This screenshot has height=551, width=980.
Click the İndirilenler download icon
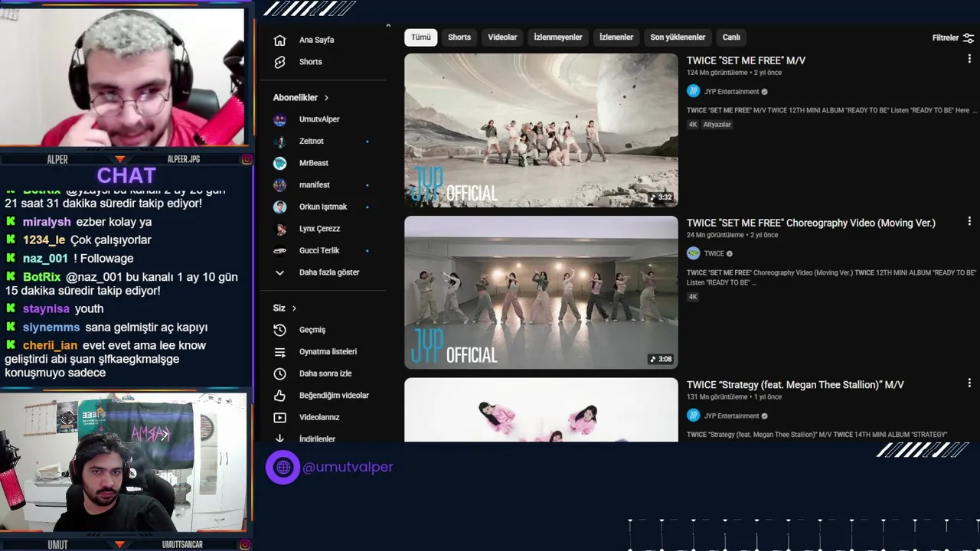pyautogui.click(x=279, y=439)
